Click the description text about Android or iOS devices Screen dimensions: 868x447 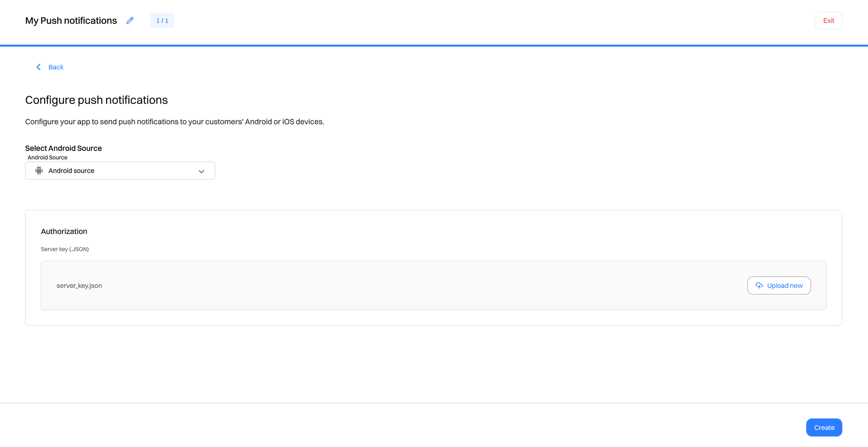[175, 122]
